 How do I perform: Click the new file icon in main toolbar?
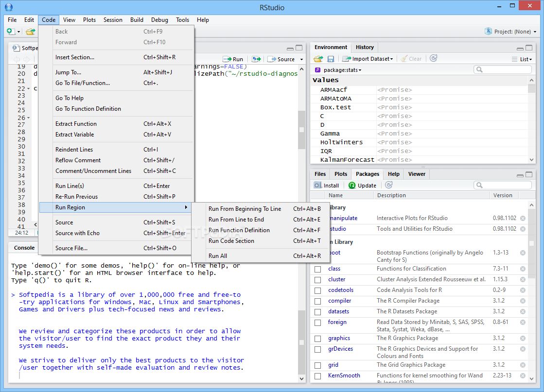click(x=11, y=32)
